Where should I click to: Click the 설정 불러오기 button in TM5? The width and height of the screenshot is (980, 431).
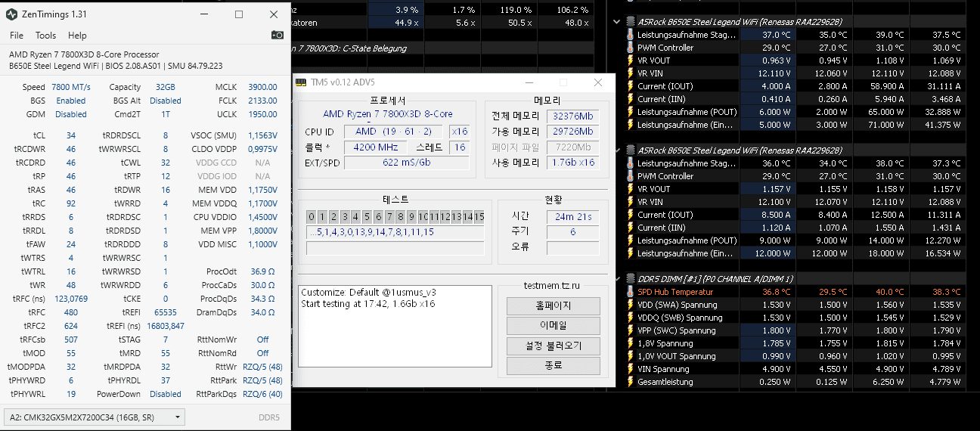[x=553, y=346]
